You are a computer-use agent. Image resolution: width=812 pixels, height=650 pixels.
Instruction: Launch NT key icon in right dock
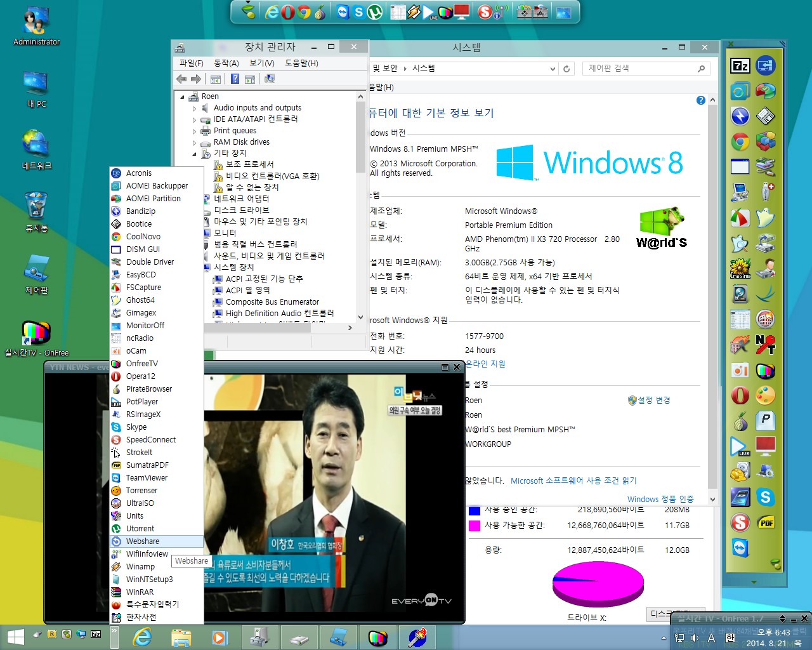[x=766, y=345]
